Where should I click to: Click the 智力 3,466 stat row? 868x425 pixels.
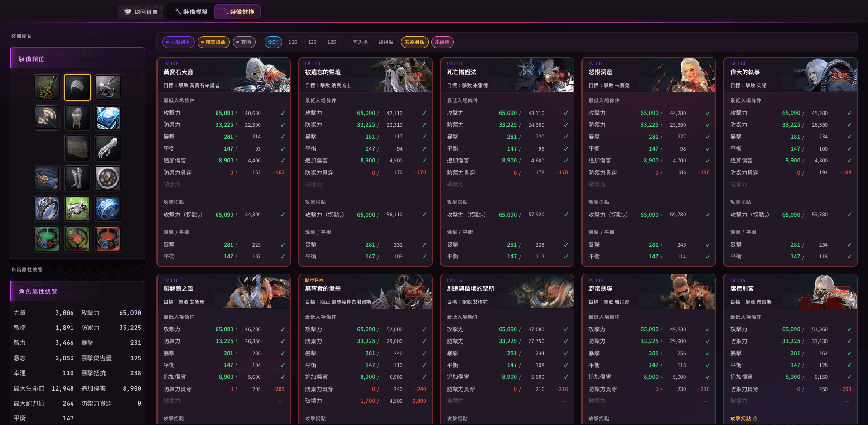(43, 343)
